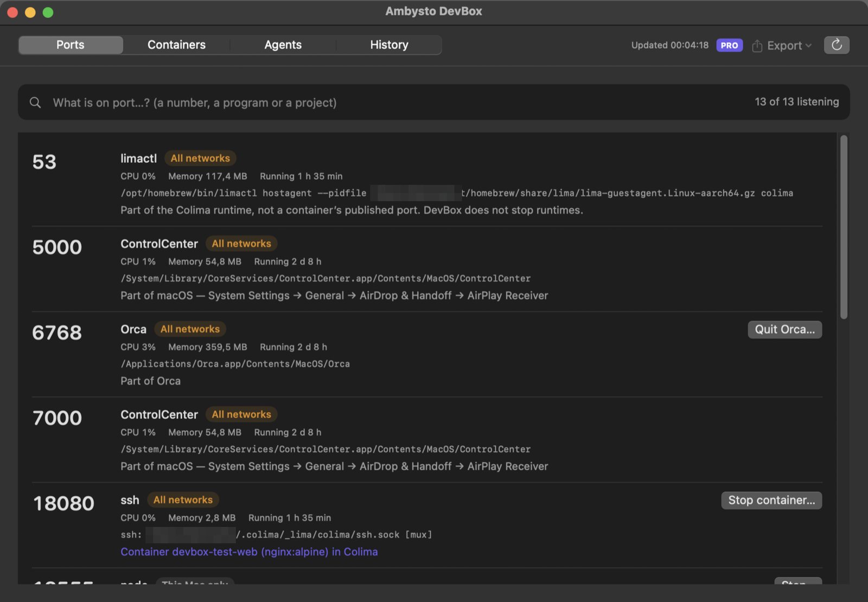Click the 13 of 13 listening counter
The height and width of the screenshot is (602, 868).
(796, 102)
